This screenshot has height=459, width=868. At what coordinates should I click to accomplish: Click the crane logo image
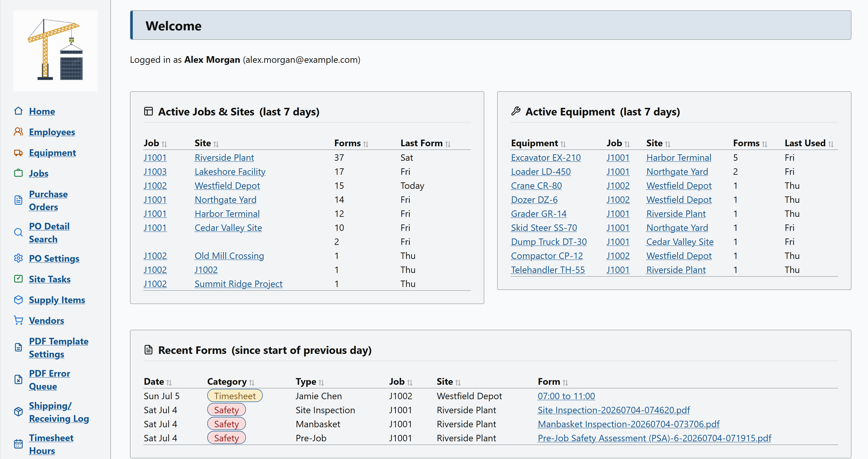point(56,51)
